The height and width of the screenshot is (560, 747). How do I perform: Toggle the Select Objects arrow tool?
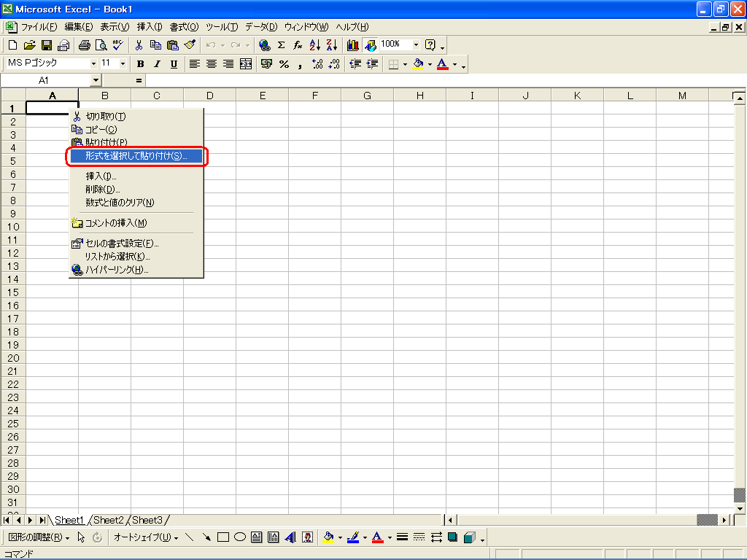(81, 537)
